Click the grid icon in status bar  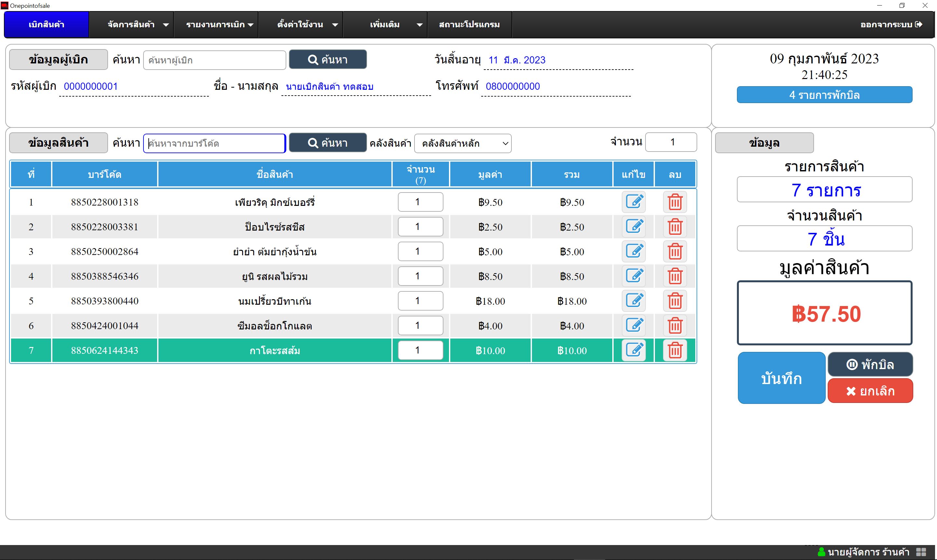(921, 552)
